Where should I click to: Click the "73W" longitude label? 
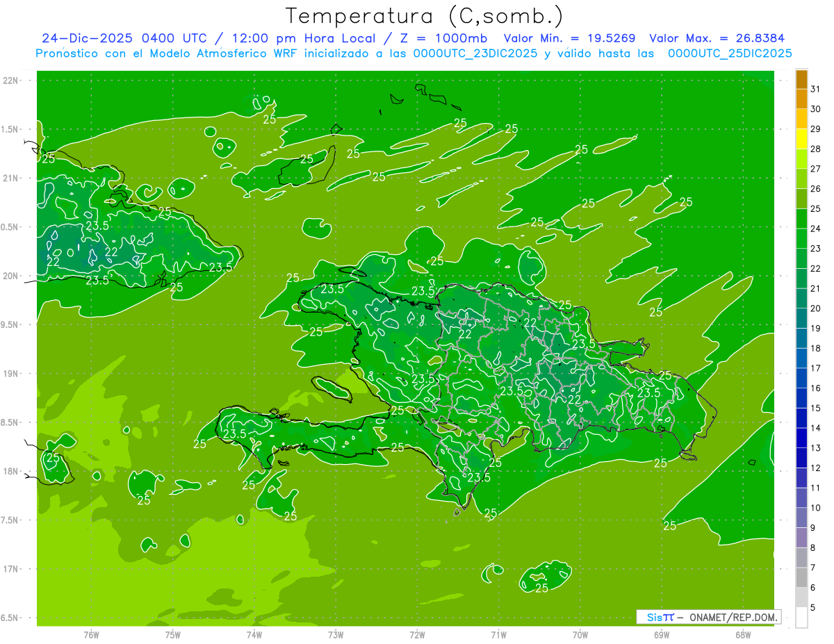336,634
